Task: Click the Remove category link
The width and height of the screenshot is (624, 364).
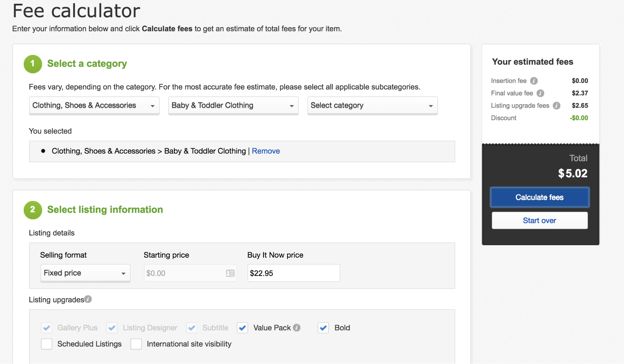Action: pyautogui.click(x=266, y=151)
